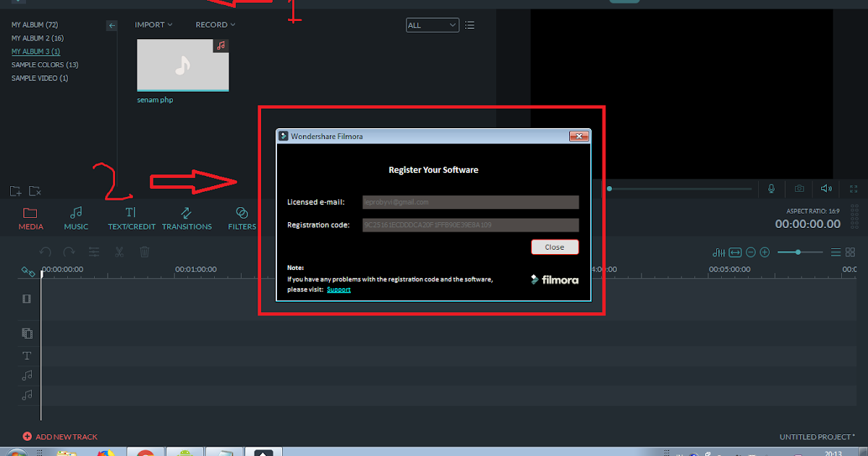Open the Android app from the taskbar
Screen dimensions: 868x456
click(184, 453)
